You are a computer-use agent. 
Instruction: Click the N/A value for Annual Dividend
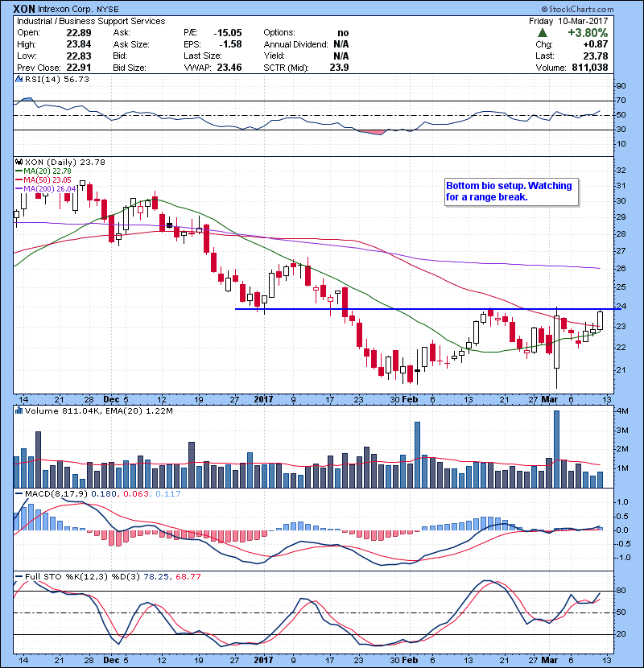tap(341, 44)
